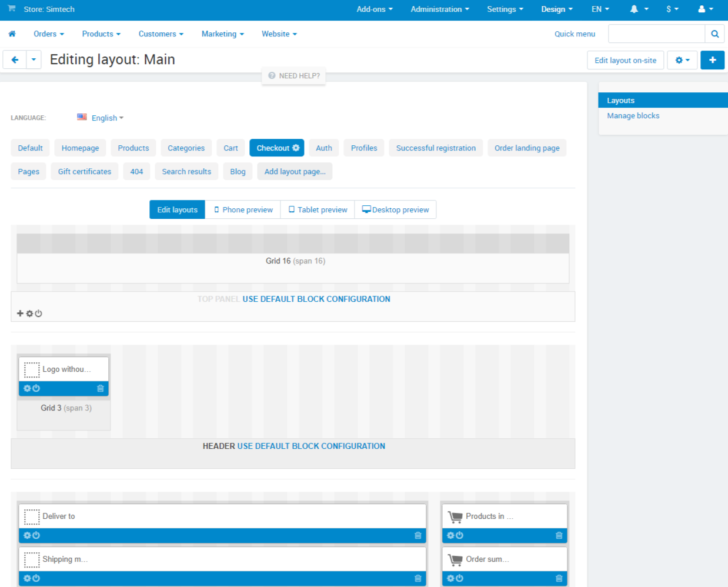Expand the Customers menu
Image resolution: width=728 pixels, height=587 pixels.
point(161,34)
